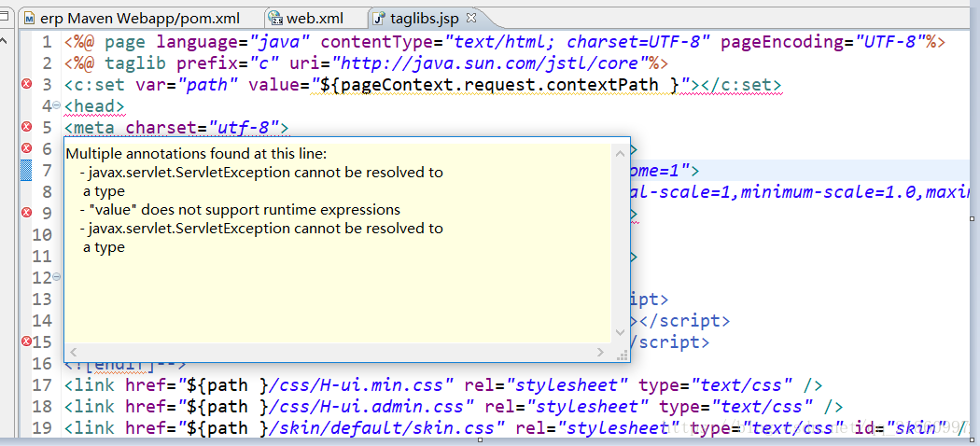
Task: Click "Multiple annotations found at this line" text
Action: 196,154
